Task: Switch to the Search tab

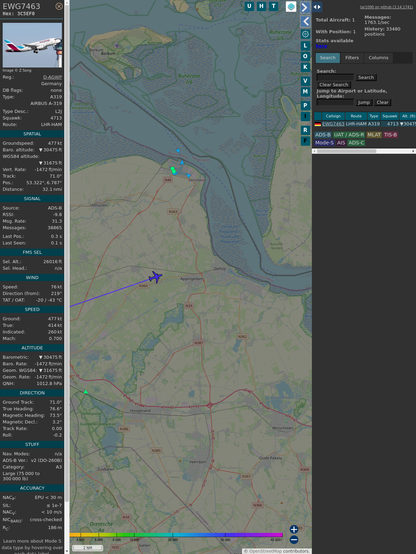Action: 328,58
